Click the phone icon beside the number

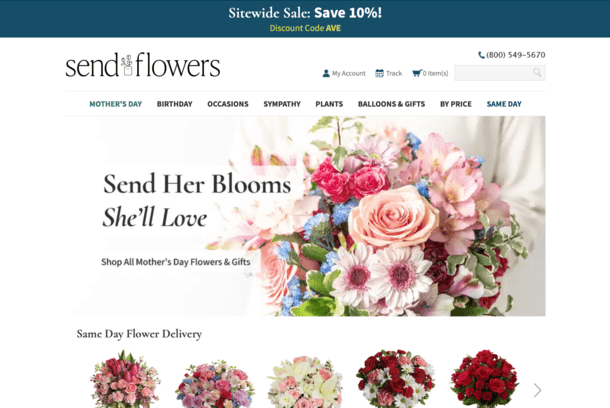pos(481,55)
